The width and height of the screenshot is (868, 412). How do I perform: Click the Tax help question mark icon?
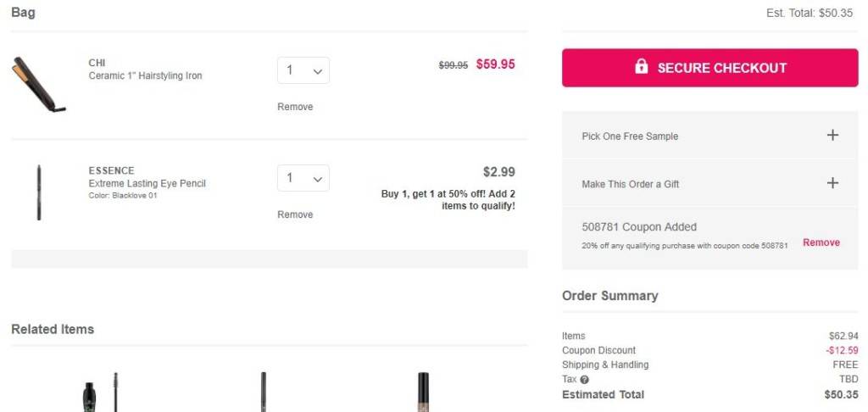pos(584,380)
